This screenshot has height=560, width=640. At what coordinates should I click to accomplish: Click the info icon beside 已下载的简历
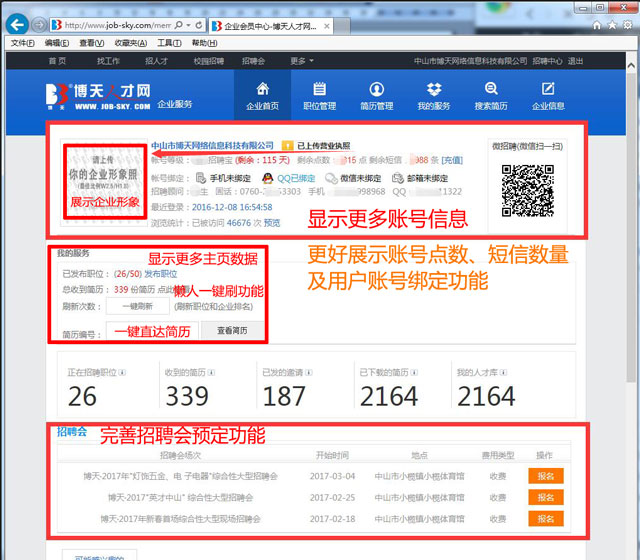pos(414,373)
